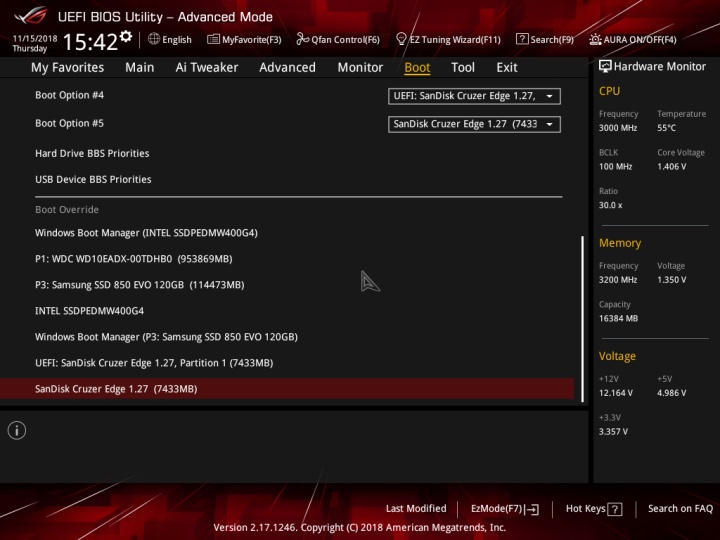Viewport: 720px width, 540px height.
Task: Open Boot Option #5 dropdown
Action: coord(474,124)
